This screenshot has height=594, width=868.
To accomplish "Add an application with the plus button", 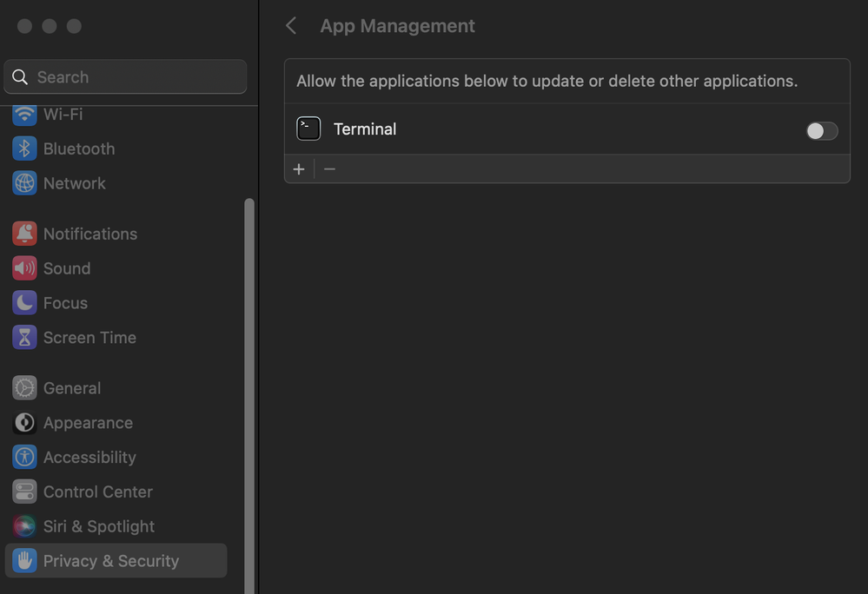I will click(299, 169).
